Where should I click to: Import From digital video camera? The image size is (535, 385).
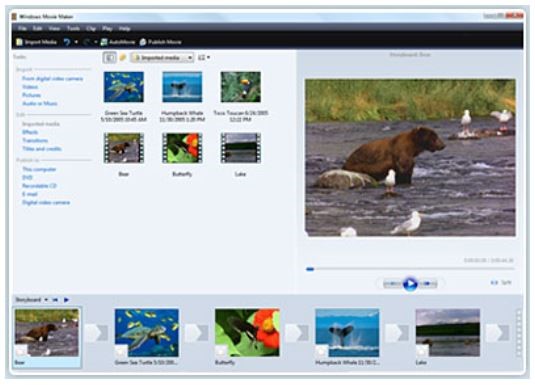click(53, 79)
